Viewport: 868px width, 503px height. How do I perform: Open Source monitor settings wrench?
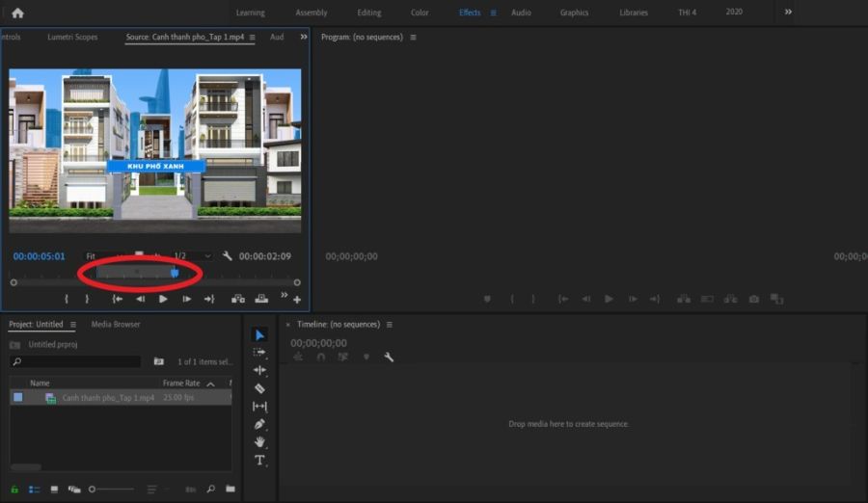point(227,255)
